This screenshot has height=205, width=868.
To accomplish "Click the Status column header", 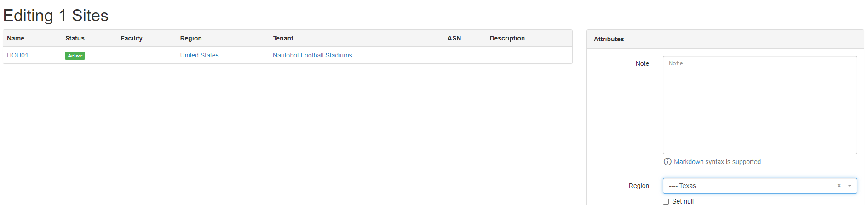I will 75,38.
